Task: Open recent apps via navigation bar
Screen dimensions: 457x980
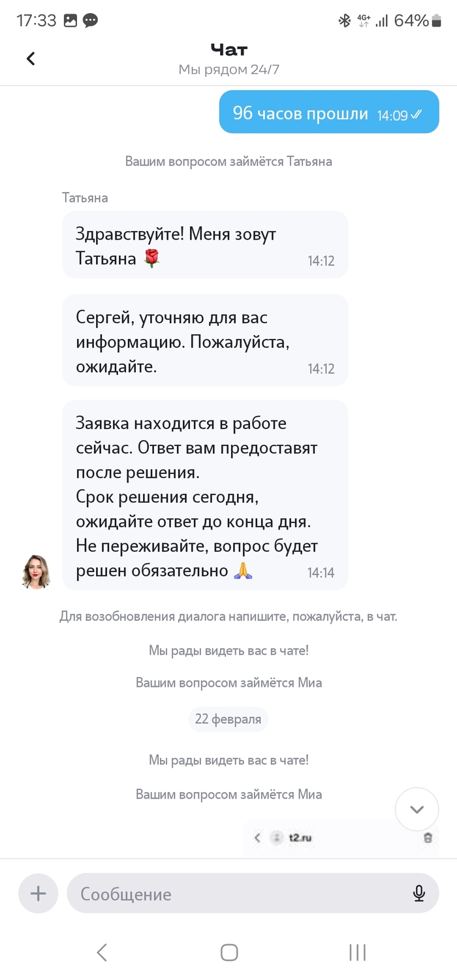Action: click(356, 953)
